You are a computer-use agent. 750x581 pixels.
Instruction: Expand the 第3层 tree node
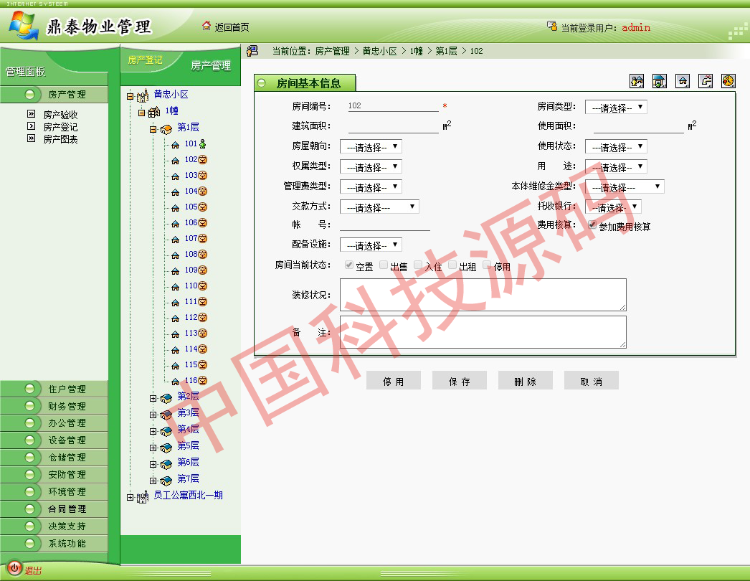153,415
